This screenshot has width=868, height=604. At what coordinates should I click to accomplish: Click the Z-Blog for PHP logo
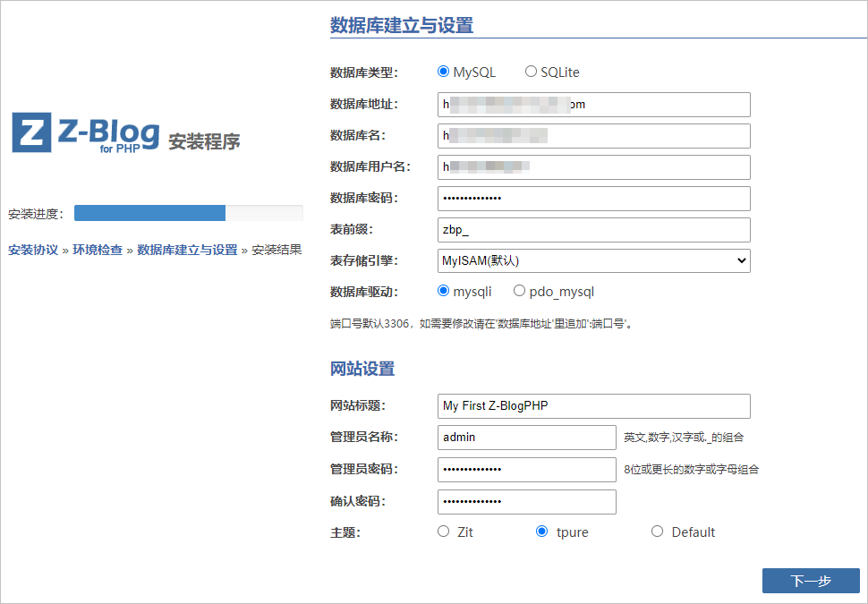(85, 132)
